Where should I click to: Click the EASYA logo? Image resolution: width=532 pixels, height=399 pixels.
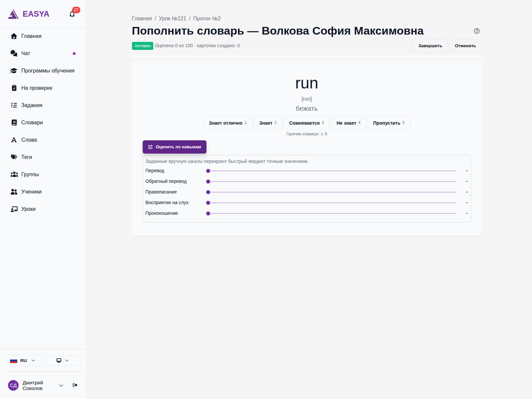click(29, 14)
